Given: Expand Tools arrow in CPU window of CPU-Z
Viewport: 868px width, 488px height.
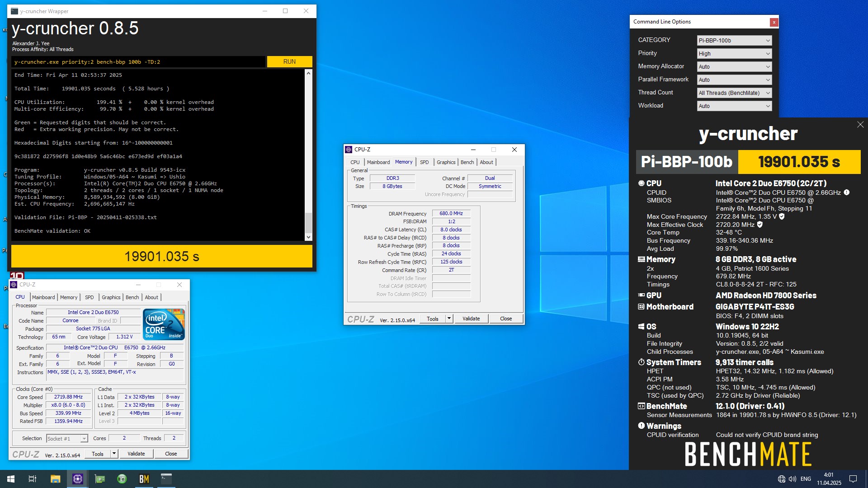Looking at the screenshot, I should point(114,454).
